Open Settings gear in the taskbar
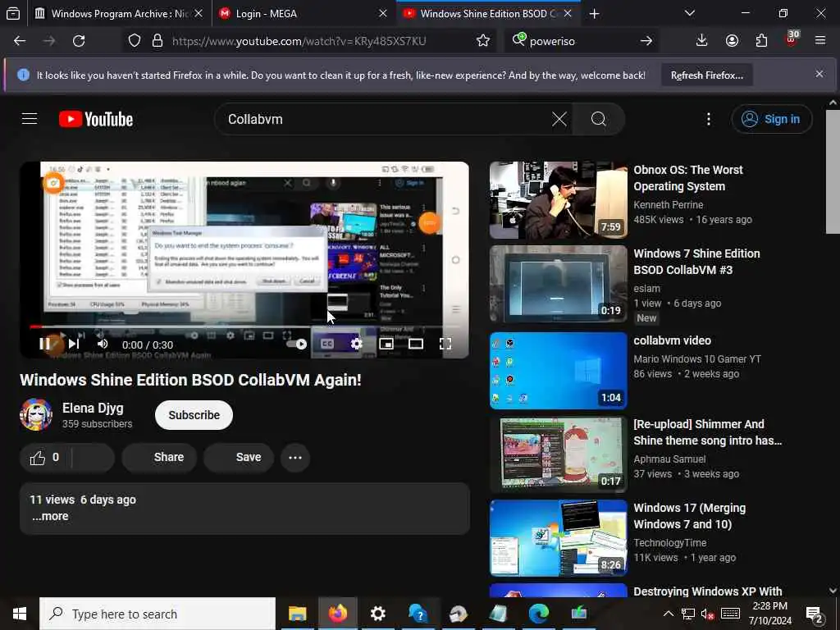840x630 pixels. 377,614
